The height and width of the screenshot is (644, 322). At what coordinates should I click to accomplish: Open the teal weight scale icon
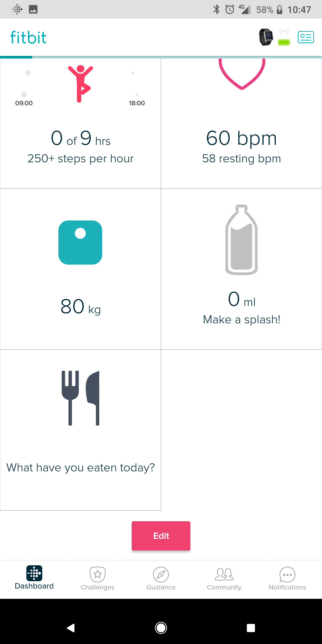tap(80, 242)
